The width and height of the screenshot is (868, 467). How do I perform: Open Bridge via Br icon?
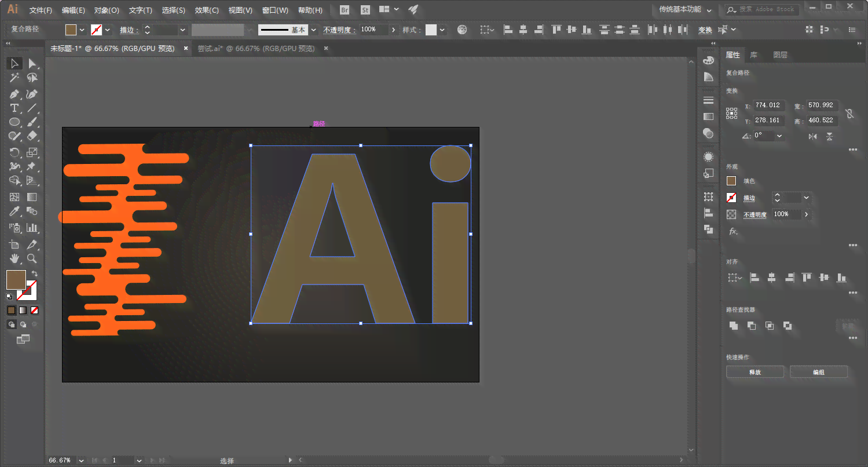[345, 10]
